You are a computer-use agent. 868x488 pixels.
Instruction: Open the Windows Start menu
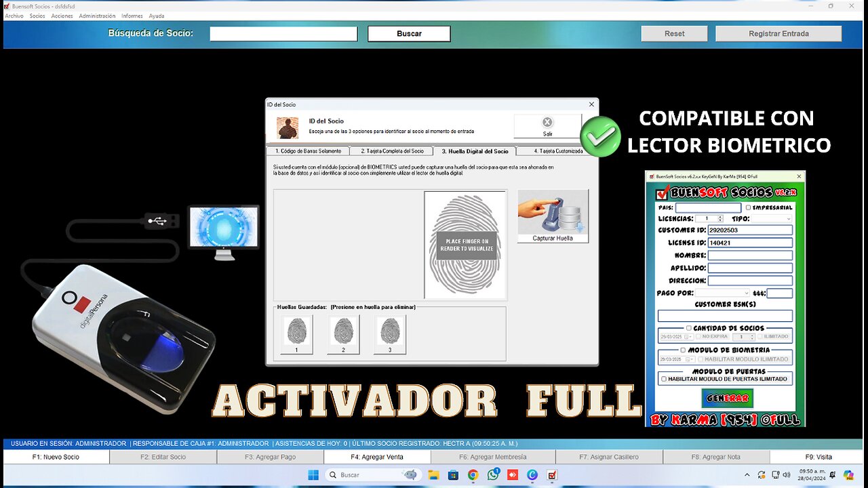click(x=313, y=474)
